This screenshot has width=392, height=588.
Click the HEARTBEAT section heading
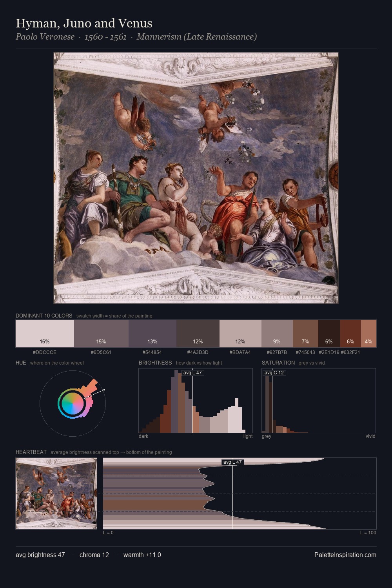31,452
